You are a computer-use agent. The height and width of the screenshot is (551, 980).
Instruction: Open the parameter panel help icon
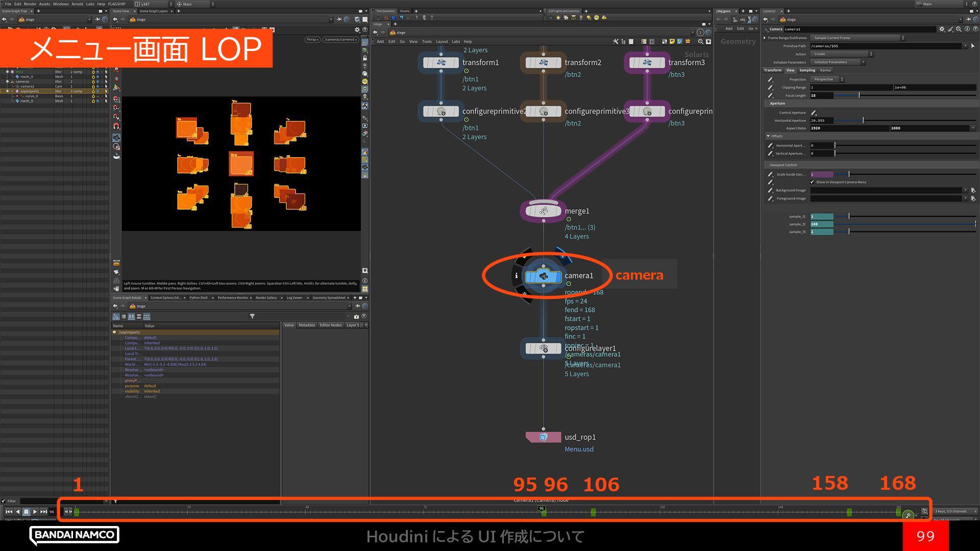click(x=975, y=29)
